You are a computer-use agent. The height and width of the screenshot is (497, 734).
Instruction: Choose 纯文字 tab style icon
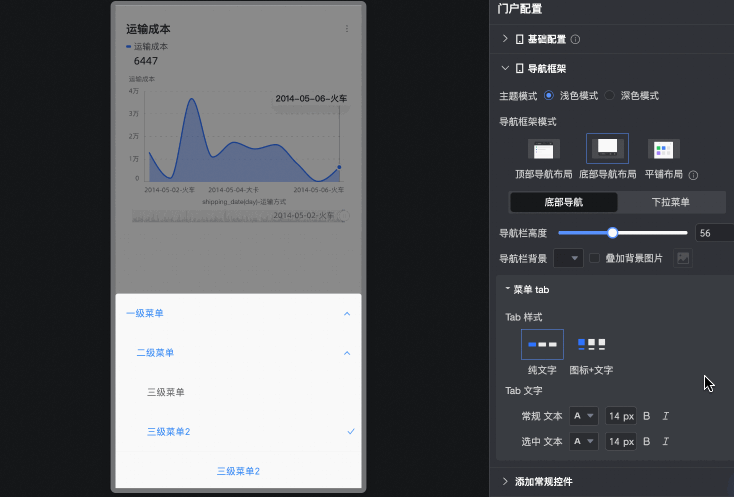[x=542, y=344]
